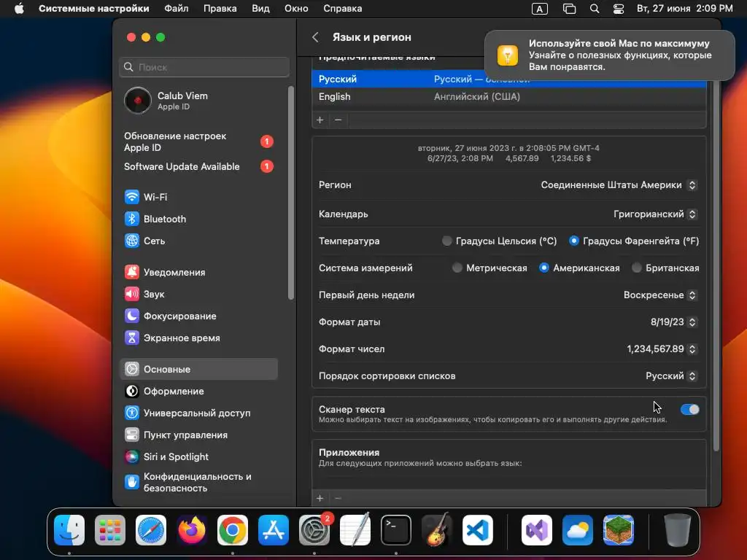
Task: Toggle the Сканер текста switch
Action: (x=689, y=410)
